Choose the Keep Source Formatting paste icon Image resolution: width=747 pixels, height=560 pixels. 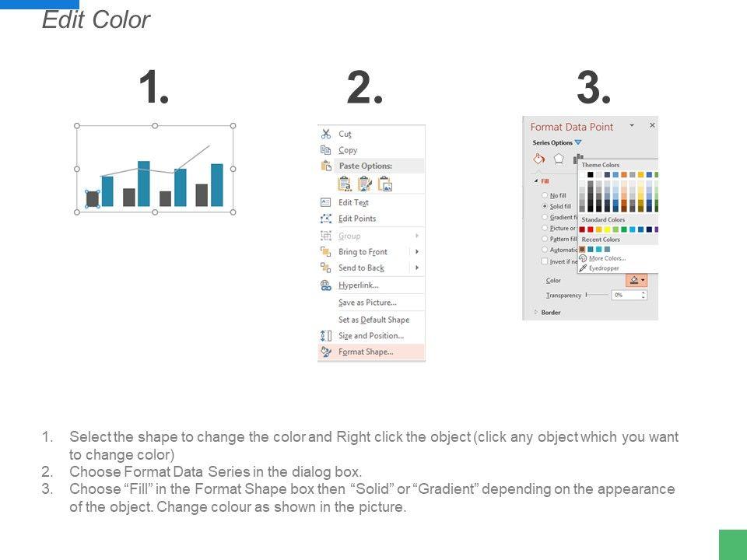click(x=345, y=184)
